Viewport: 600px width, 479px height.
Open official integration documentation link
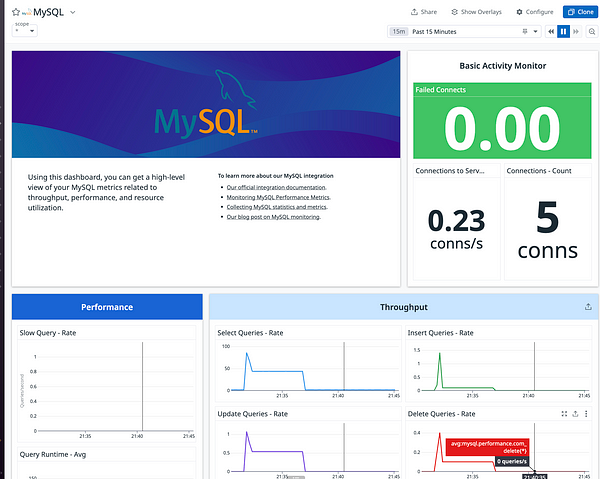tap(276, 187)
